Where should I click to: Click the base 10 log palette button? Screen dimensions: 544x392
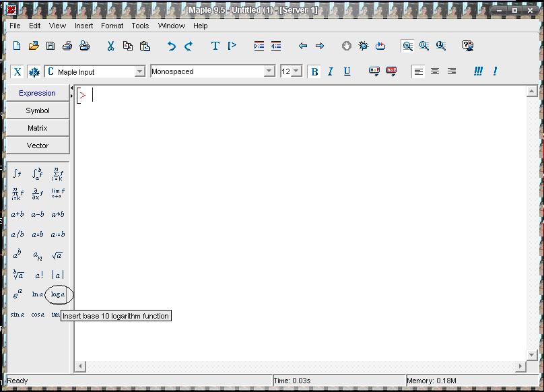[58, 294]
